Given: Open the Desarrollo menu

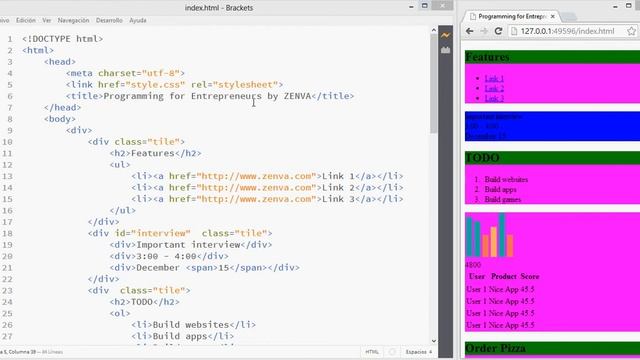Looking at the screenshot, I should pos(109,20).
